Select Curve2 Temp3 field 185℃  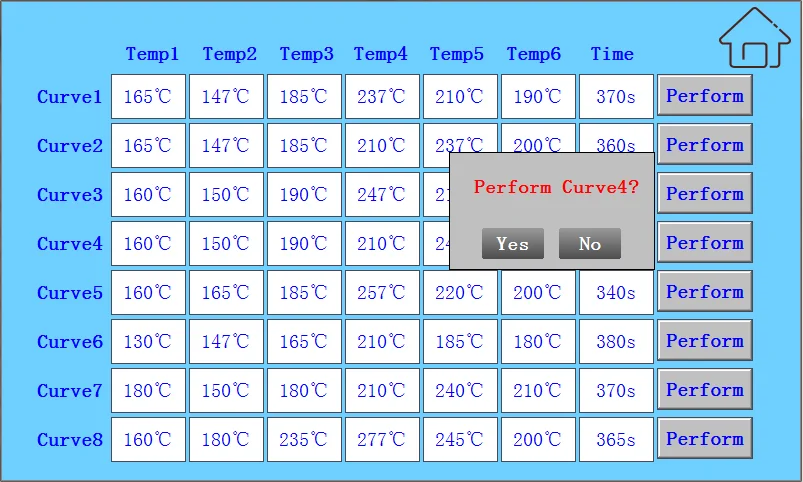pyautogui.click(x=304, y=145)
